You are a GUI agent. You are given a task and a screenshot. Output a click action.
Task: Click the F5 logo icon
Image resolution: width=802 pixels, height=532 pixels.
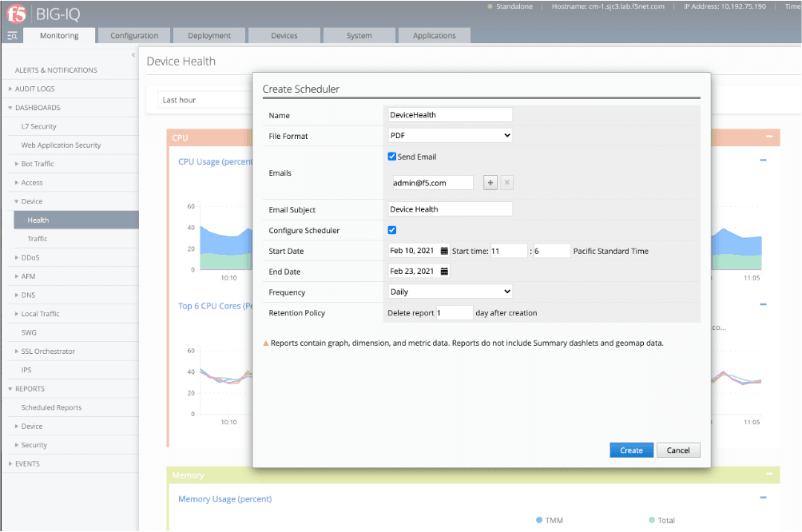tap(16, 14)
